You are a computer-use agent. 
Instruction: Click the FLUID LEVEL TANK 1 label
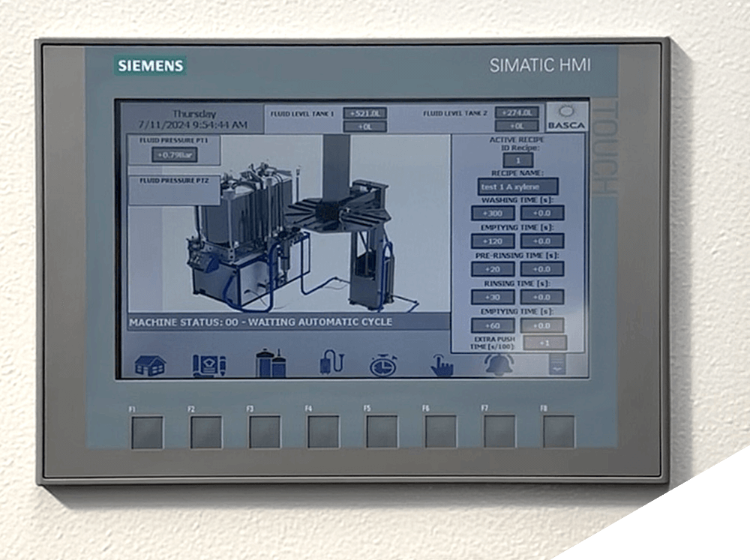click(x=302, y=114)
